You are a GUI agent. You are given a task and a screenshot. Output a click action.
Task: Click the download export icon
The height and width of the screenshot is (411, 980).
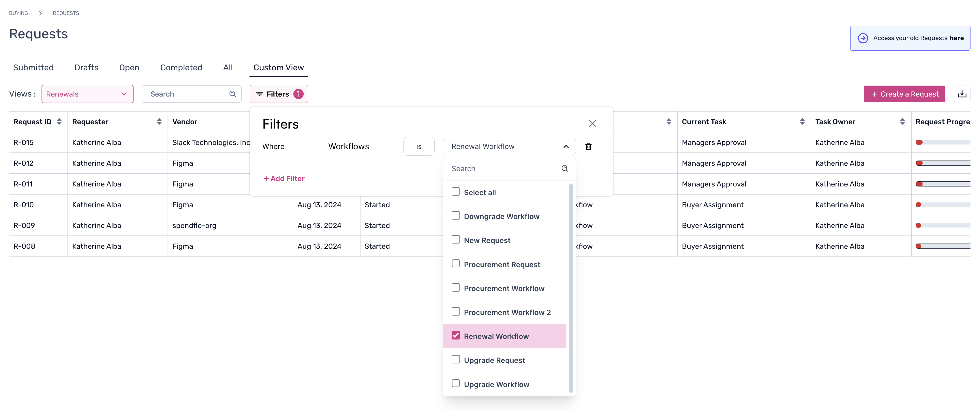point(962,94)
